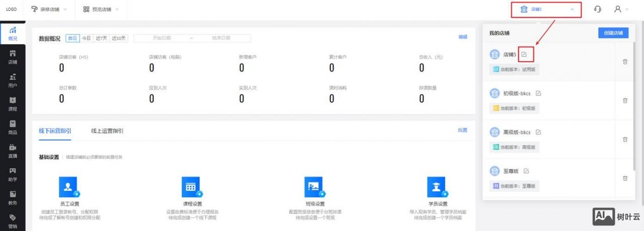Open customer service headset icon
This screenshot has height=231, width=644.
coord(597,9)
